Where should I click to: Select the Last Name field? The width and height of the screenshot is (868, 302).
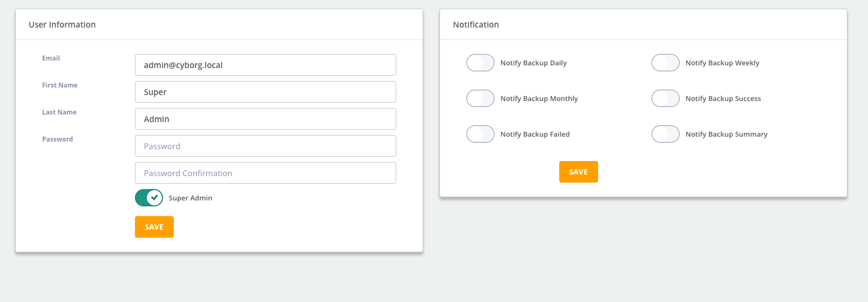point(266,119)
